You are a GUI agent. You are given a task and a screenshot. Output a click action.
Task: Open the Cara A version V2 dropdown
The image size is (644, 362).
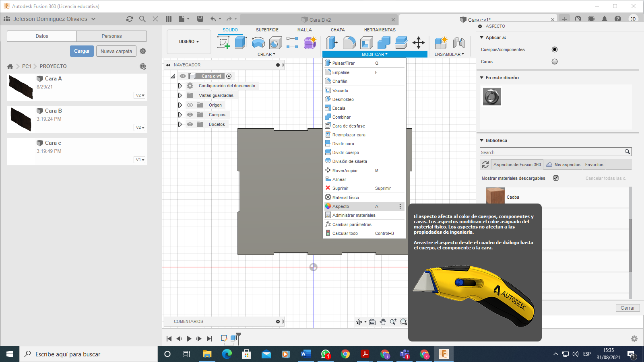click(140, 95)
